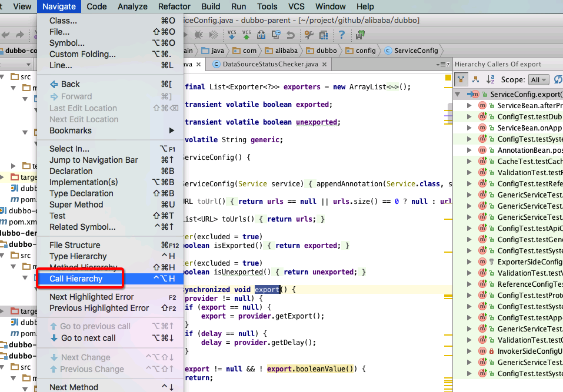Click com breadcrumb in navigation bar
This screenshot has height=392, width=563.
point(245,51)
